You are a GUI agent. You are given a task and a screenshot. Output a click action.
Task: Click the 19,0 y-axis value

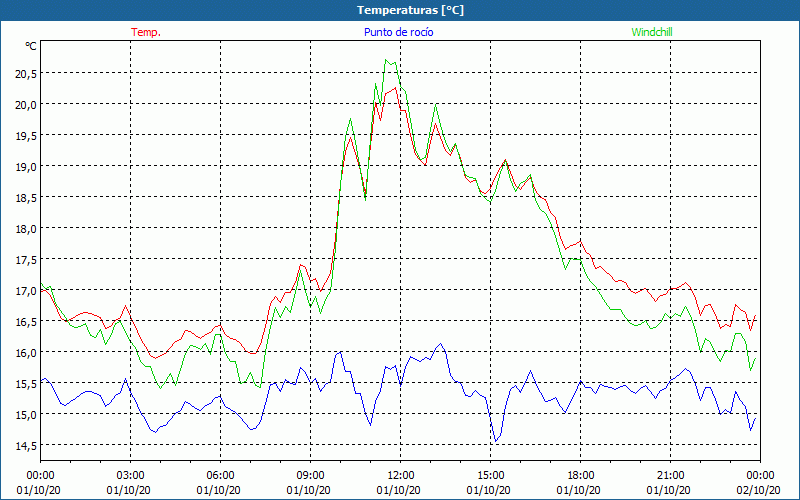(x=26, y=167)
